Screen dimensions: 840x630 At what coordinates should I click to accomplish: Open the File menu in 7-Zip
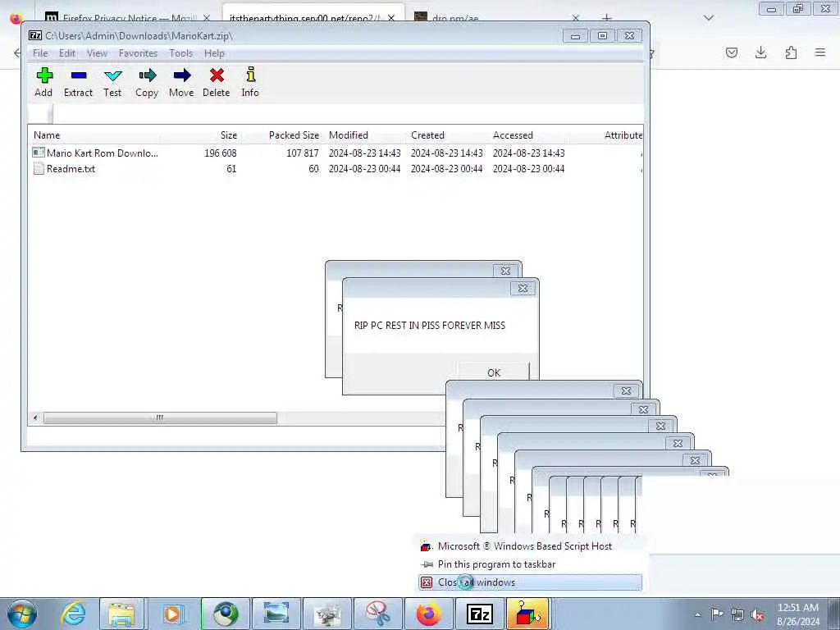[40, 53]
